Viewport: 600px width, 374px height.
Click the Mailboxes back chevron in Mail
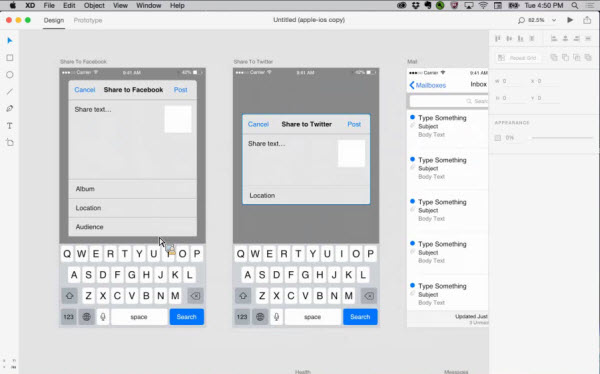[x=412, y=85]
